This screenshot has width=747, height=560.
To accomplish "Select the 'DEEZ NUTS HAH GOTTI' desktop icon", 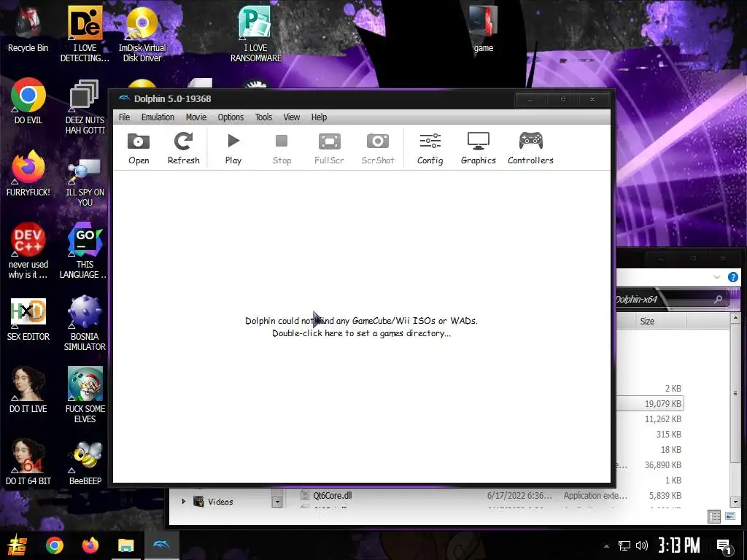I will point(85,106).
